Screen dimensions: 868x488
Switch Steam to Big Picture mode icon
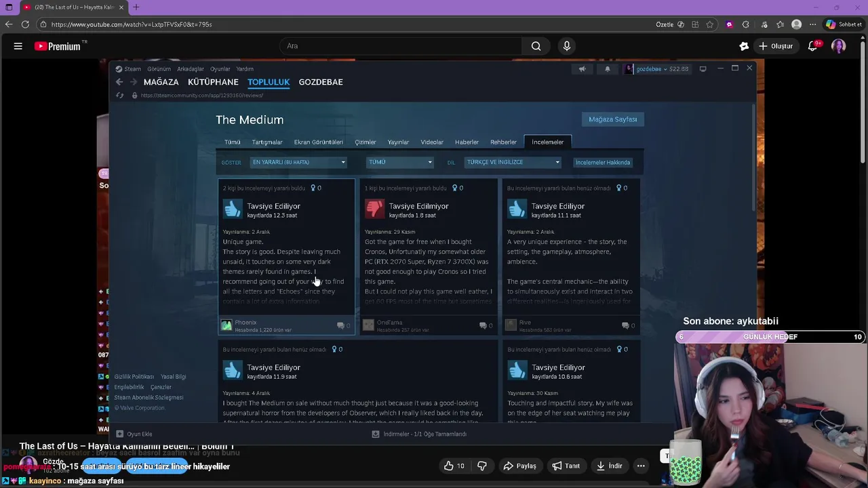click(x=703, y=68)
